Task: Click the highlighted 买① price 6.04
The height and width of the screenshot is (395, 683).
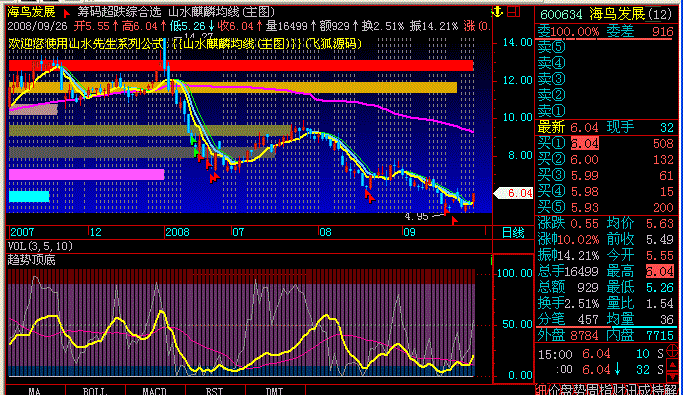Action: point(585,143)
